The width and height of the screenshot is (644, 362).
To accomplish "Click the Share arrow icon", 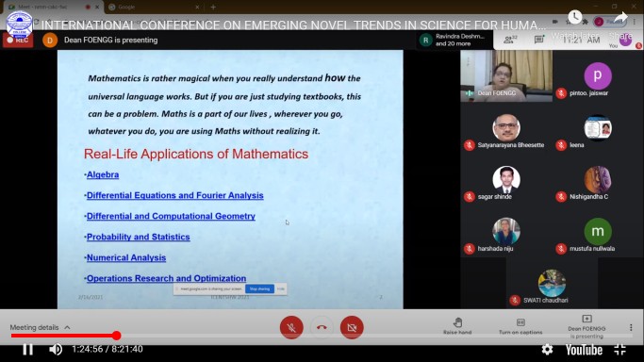I will point(620,18).
